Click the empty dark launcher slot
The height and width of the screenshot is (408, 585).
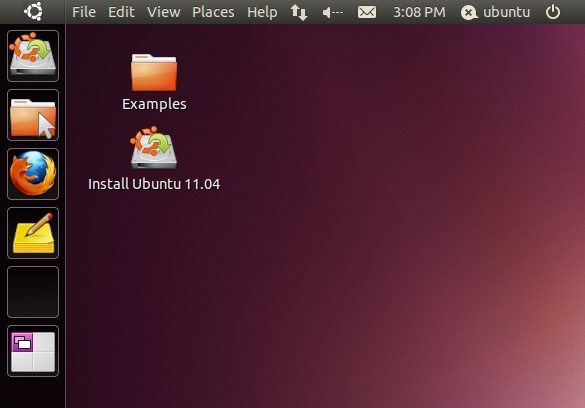point(33,292)
